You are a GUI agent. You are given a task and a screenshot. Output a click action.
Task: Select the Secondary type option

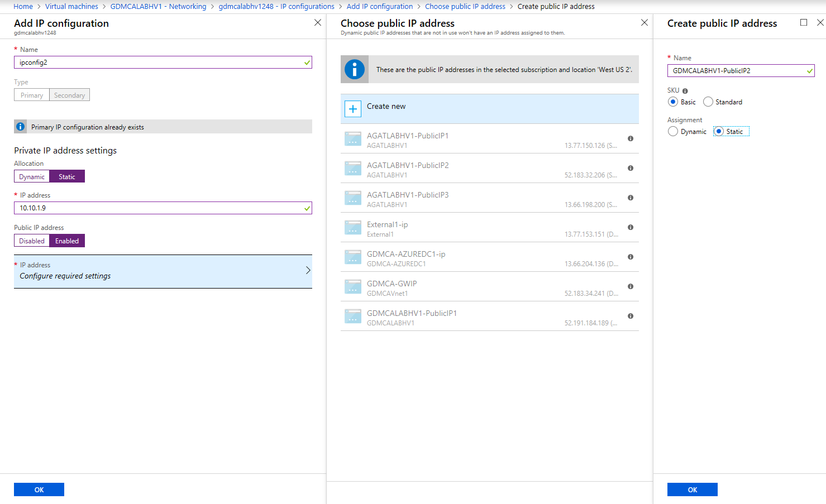pos(70,95)
